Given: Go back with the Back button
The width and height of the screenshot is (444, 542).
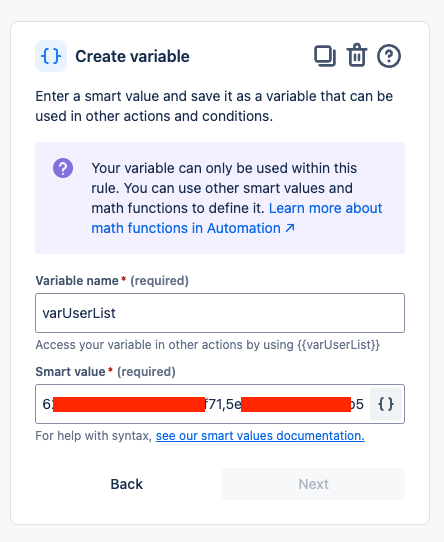Looking at the screenshot, I should pyautogui.click(x=127, y=484).
